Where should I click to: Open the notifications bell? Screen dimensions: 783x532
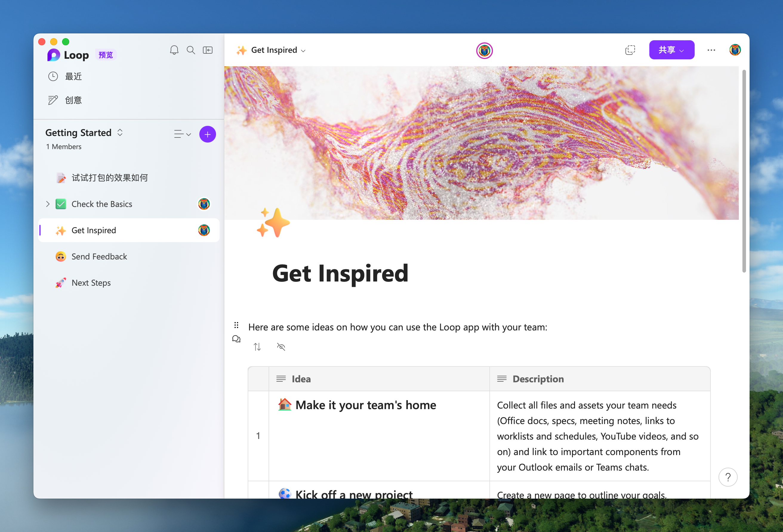click(x=174, y=50)
